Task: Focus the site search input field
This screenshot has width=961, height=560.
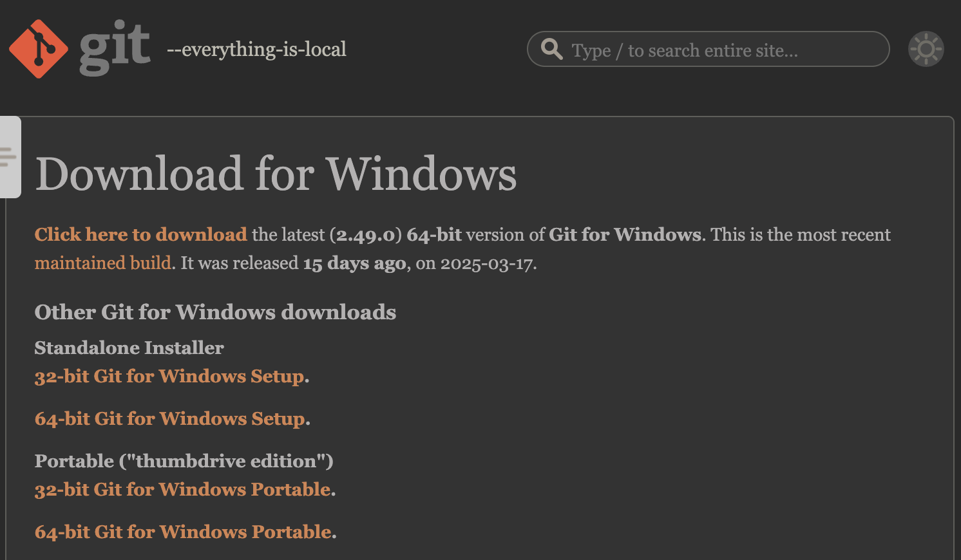Action: [x=709, y=49]
